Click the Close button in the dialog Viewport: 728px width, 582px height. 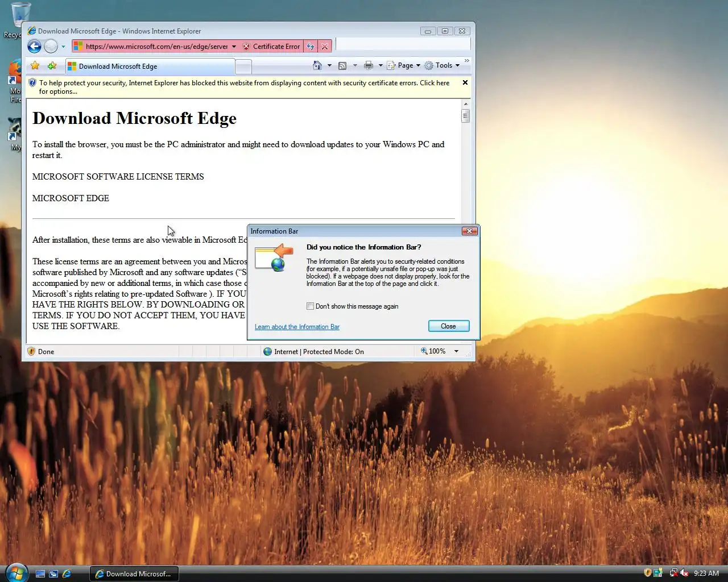point(449,326)
